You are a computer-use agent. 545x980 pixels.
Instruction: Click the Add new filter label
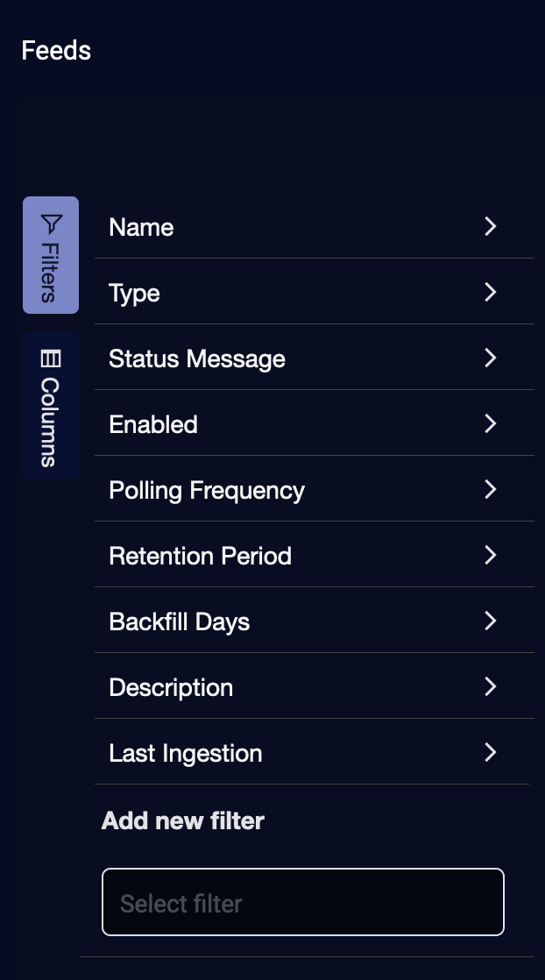(x=183, y=820)
